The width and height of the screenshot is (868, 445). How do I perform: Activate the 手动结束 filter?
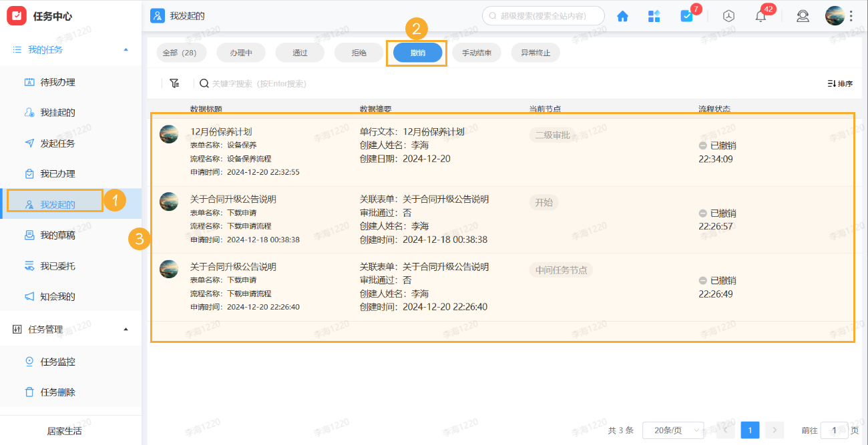pyautogui.click(x=476, y=52)
